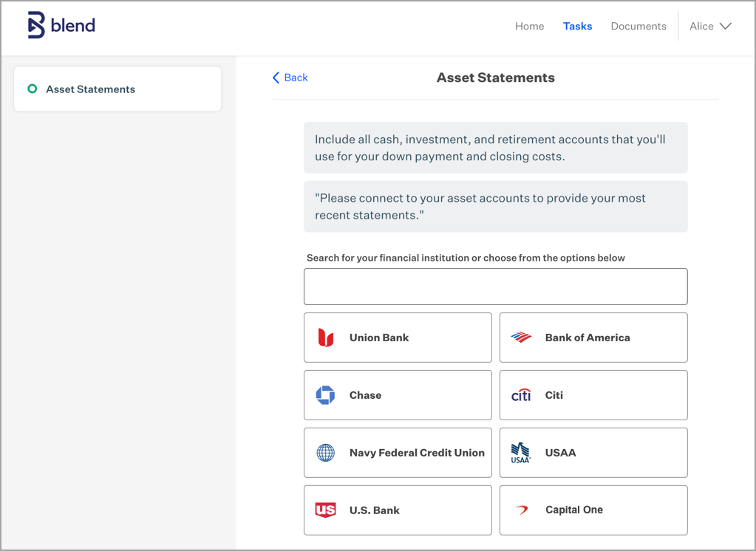Click the U.S. Bank shield logo

[325, 510]
